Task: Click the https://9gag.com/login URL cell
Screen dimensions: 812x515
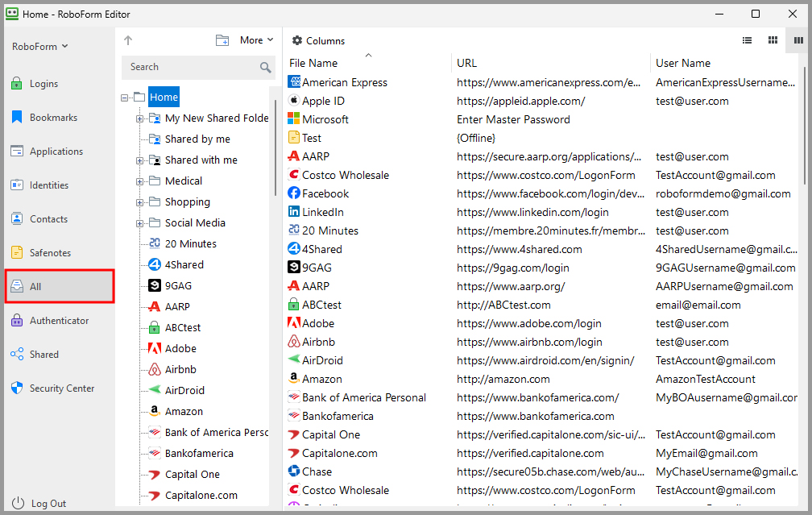Action: pos(512,268)
